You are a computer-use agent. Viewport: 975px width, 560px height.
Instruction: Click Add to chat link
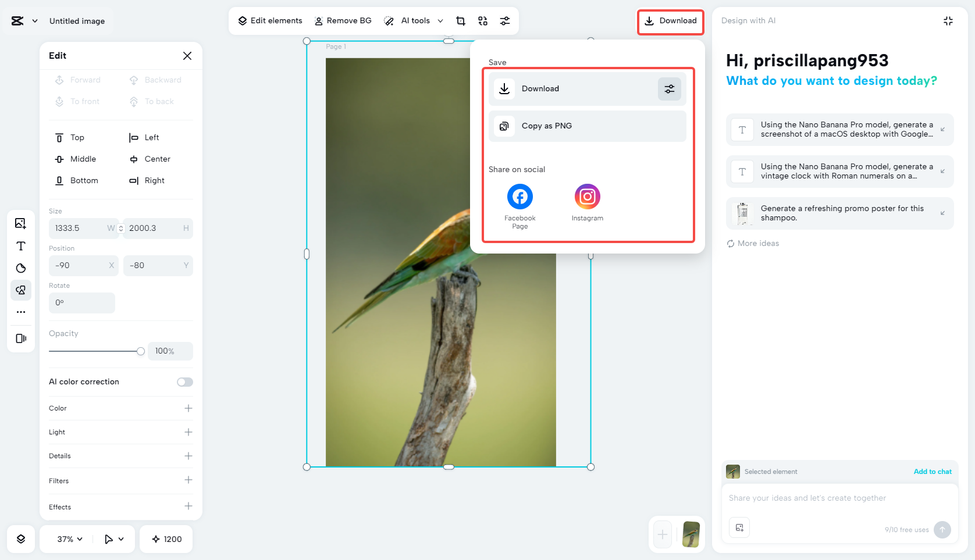coord(933,472)
